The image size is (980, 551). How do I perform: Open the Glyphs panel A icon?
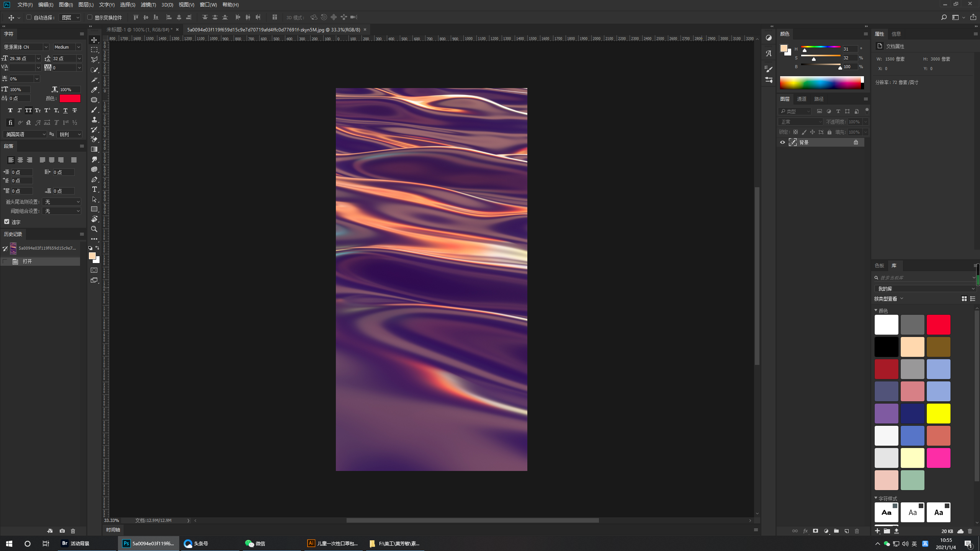(769, 54)
